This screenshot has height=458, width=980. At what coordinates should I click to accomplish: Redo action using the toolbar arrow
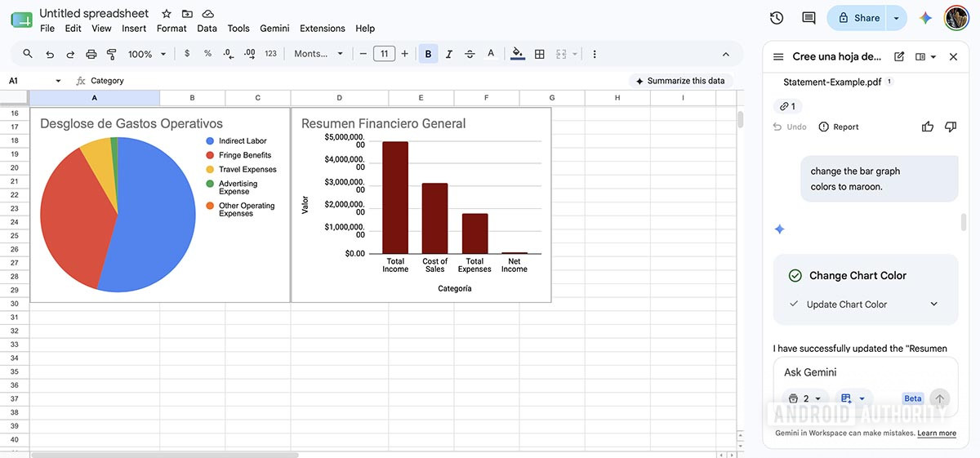[70, 54]
